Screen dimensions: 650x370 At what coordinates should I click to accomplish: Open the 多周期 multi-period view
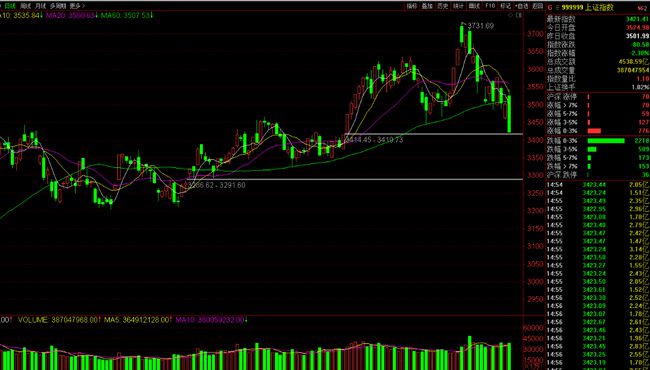click(x=57, y=6)
